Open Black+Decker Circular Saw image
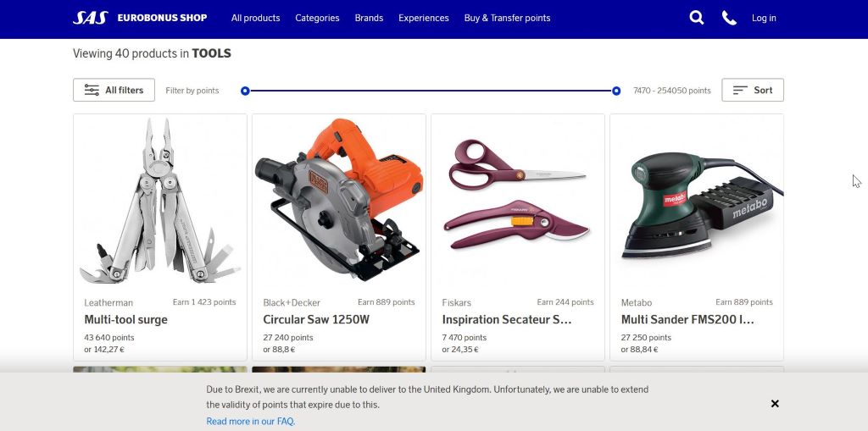 point(339,201)
